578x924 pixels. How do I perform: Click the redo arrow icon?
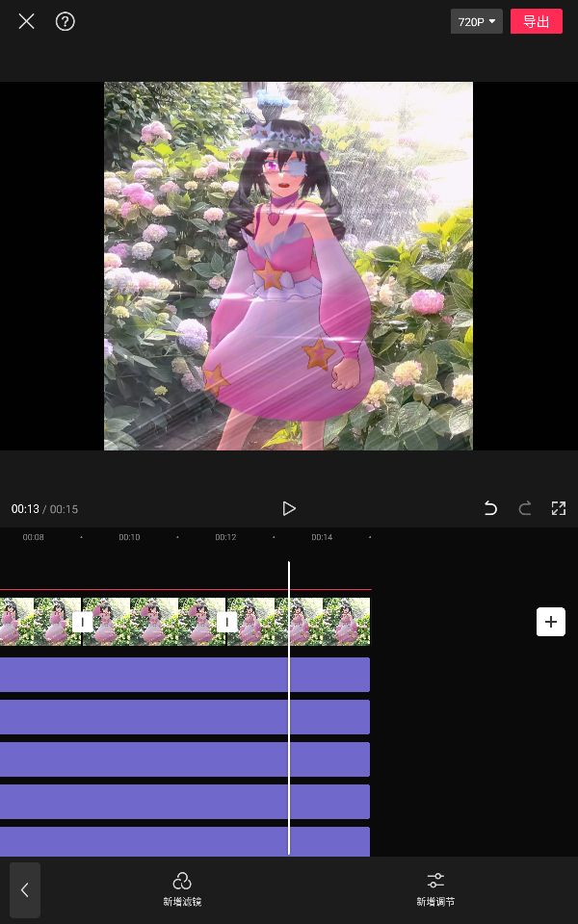coord(525,508)
